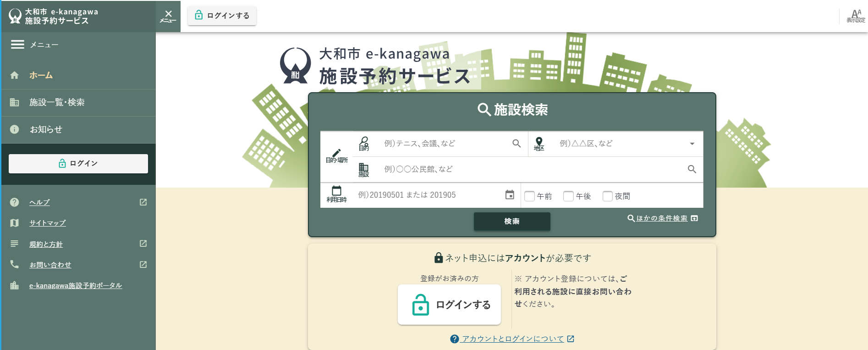868x350 pixels.
Task: Click the magnifier icon in purpose field
Action: [x=516, y=144]
